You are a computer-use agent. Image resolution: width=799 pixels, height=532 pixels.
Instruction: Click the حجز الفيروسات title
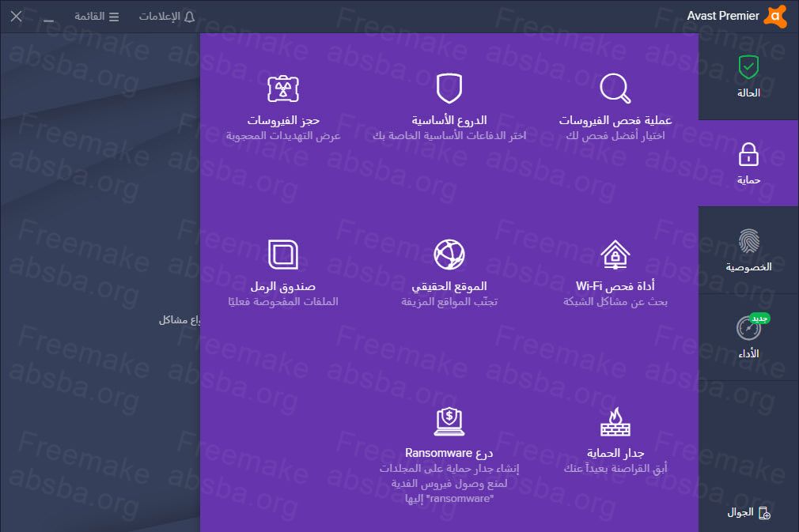(x=283, y=120)
